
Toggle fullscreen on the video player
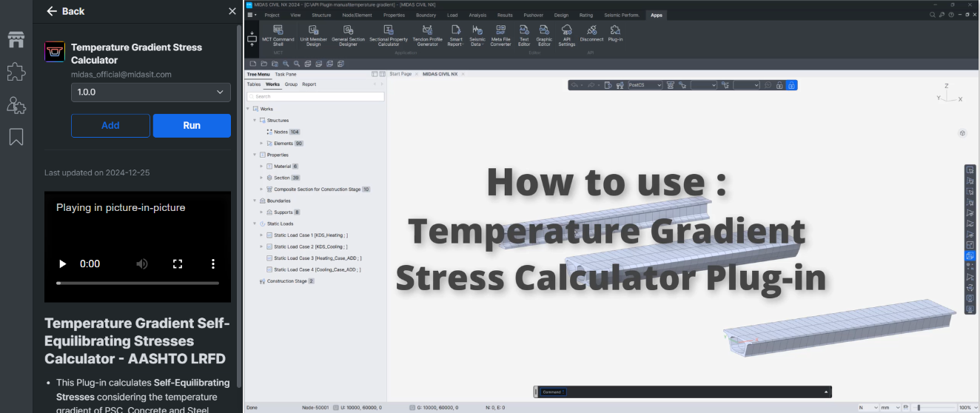coord(178,264)
